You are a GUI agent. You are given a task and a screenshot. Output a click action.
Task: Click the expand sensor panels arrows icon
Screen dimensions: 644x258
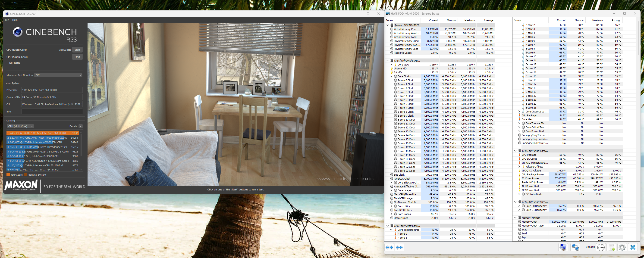pyautogui.click(x=390, y=247)
